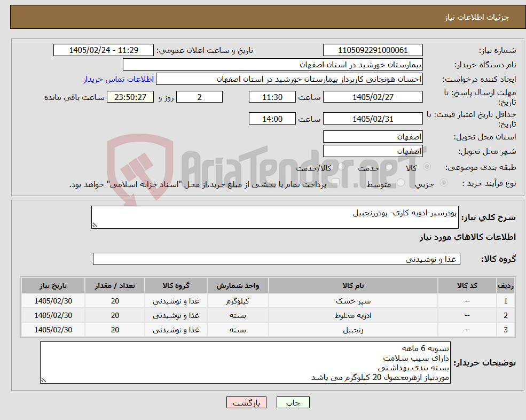This screenshot has width=526, height=420.
Task: Select the خدمت radio button
Action: [x=389, y=167]
